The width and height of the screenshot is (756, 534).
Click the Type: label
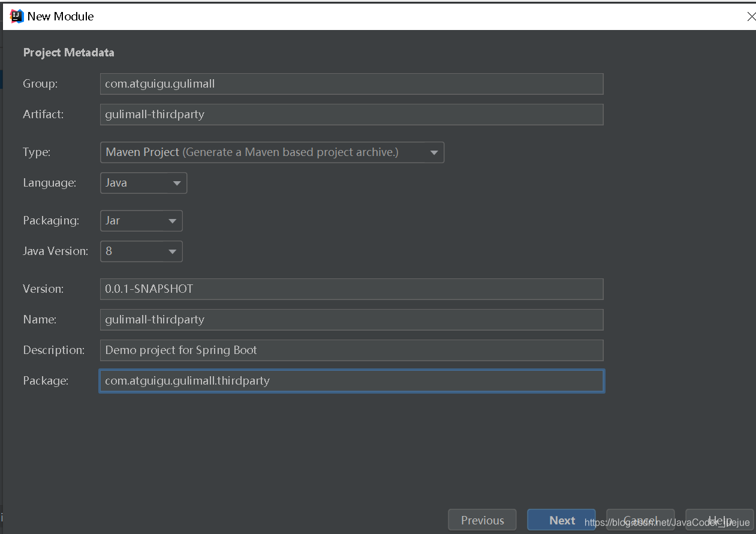tap(37, 152)
